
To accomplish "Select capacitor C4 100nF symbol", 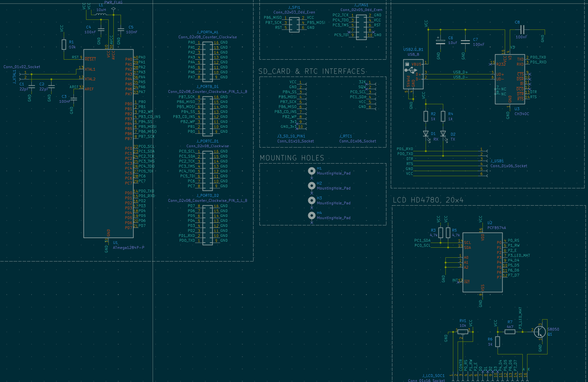I will click(101, 30).
